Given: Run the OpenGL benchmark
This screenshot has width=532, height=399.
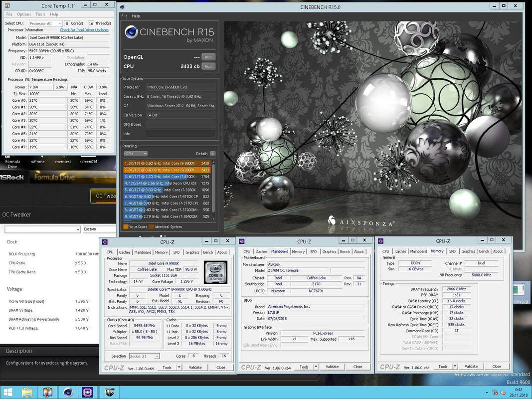Looking at the screenshot, I should [x=208, y=57].
